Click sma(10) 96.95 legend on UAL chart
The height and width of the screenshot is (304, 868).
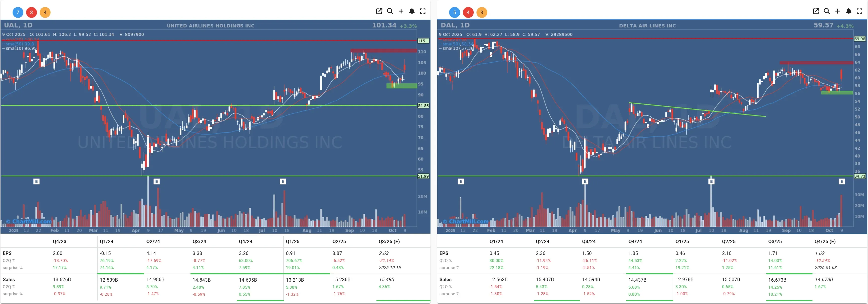pyautogui.click(x=21, y=49)
